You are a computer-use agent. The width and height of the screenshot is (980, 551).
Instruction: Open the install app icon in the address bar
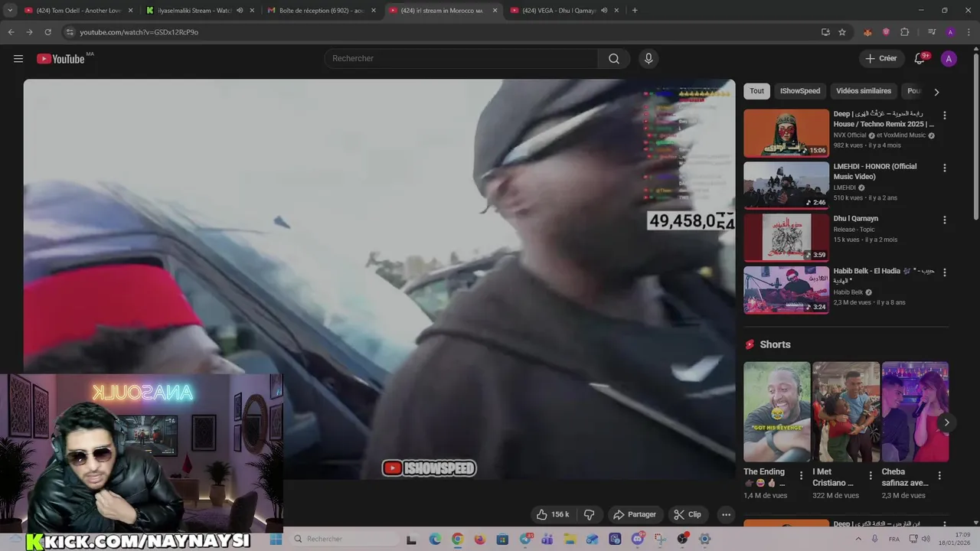pyautogui.click(x=825, y=32)
